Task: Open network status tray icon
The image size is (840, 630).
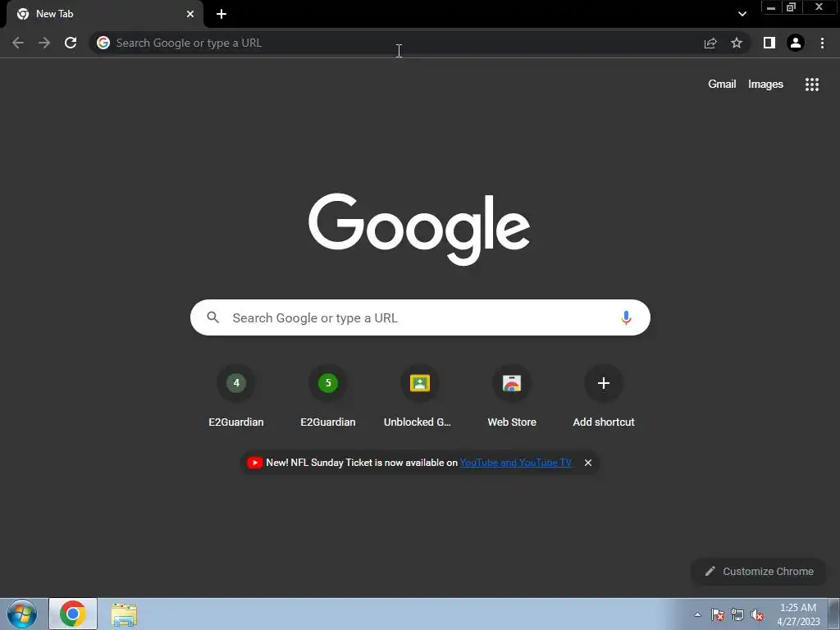Action: point(737,614)
